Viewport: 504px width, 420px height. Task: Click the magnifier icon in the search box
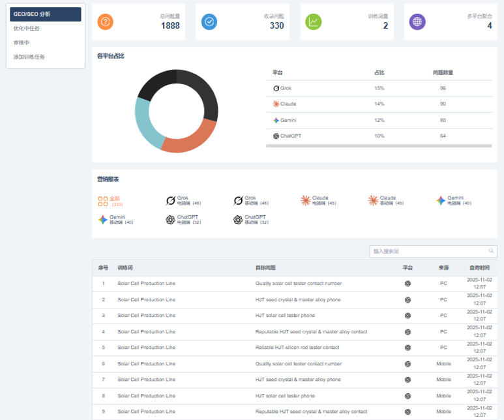pyautogui.click(x=491, y=250)
